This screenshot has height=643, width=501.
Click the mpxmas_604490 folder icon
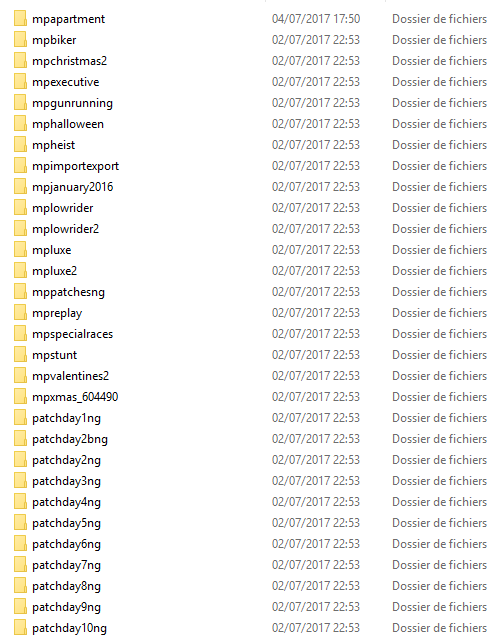(x=20, y=397)
